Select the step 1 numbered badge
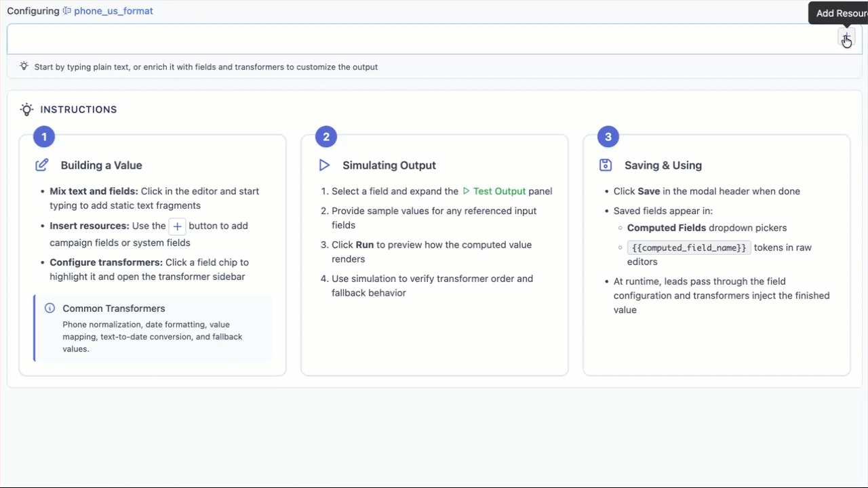The height and width of the screenshot is (488, 868). click(x=44, y=137)
